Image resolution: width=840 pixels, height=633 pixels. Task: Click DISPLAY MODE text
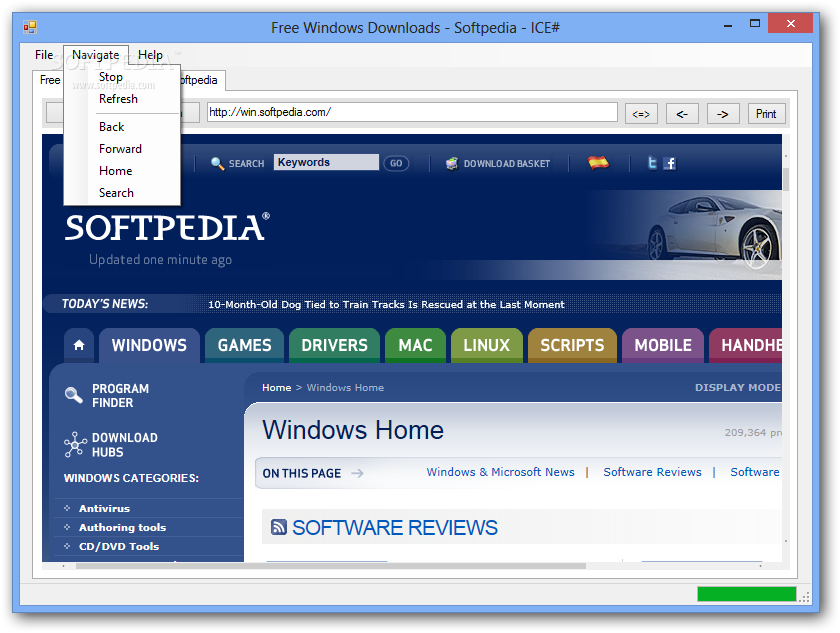click(x=738, y=387)
